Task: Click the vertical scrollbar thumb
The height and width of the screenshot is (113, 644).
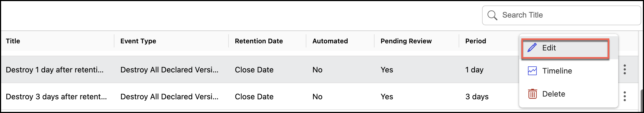Action: pyautogui.click(x=642, y=100)
